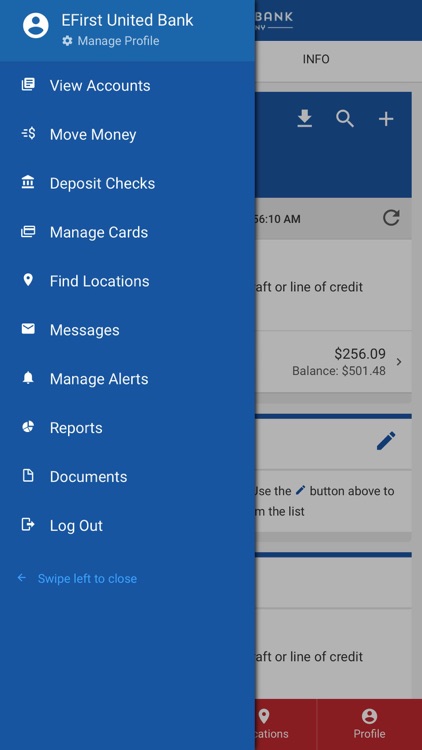This screenshot has height=750, width=422.
Task: Click the left arrow beside Swipe left
Action: (x=22, y=578)
